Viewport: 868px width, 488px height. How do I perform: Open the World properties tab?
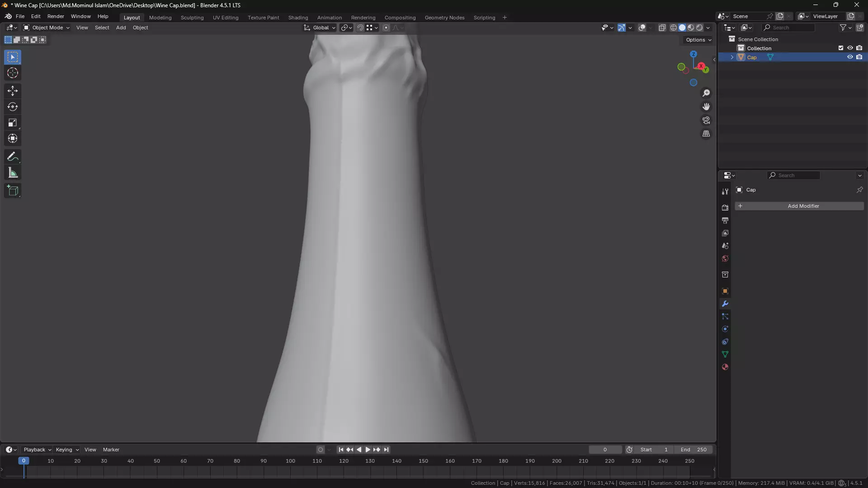725,258
